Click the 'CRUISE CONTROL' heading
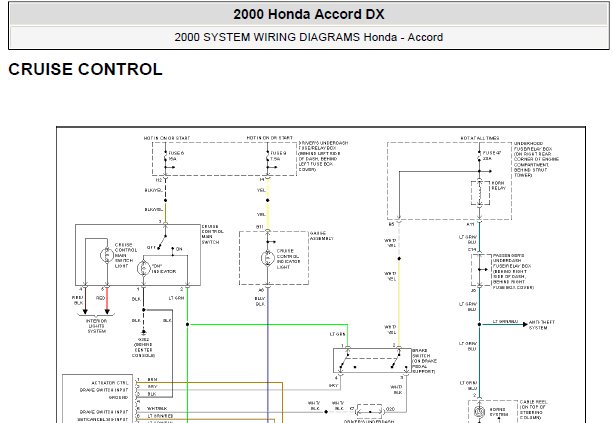This screenshot has height=423, width=613. coord(85,70)
